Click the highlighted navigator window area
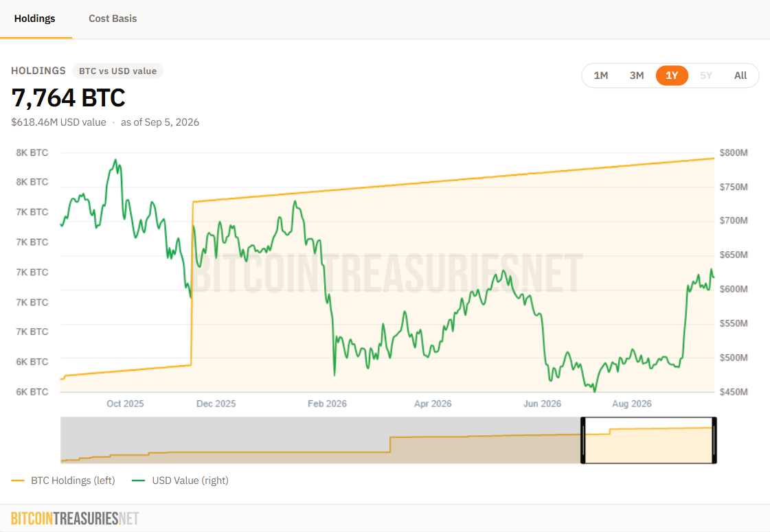Image resolution: width=770 pixels, height=532 pixels. coord(648,440)
